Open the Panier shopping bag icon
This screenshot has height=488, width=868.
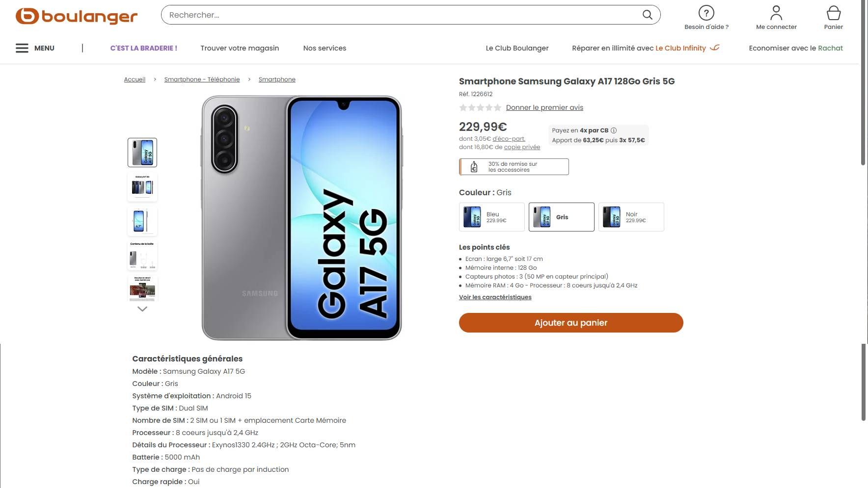833,13
